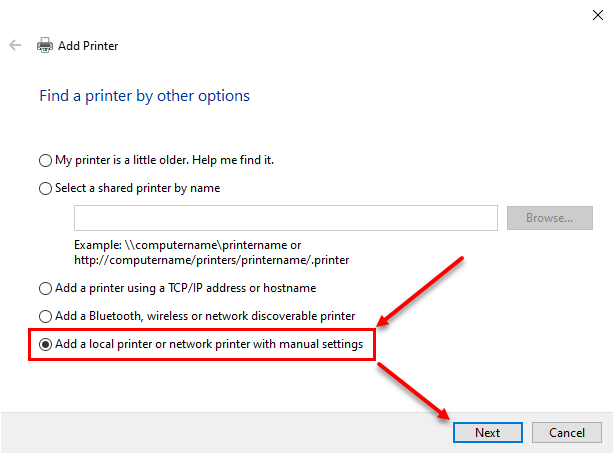614x454 pixels.
Task: Click the back arrow icon
Action: click(15, 45)
